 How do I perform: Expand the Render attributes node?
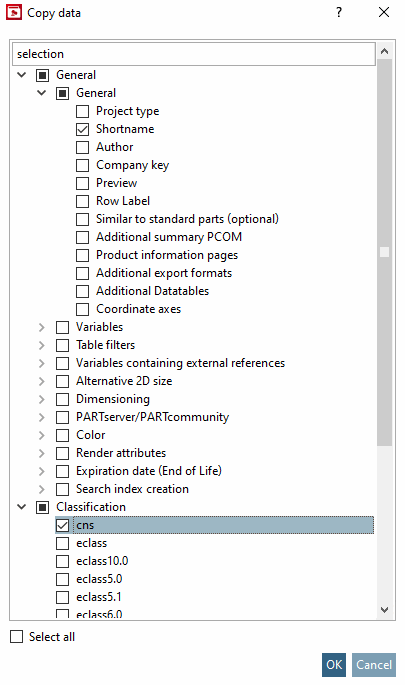(42, 453)
